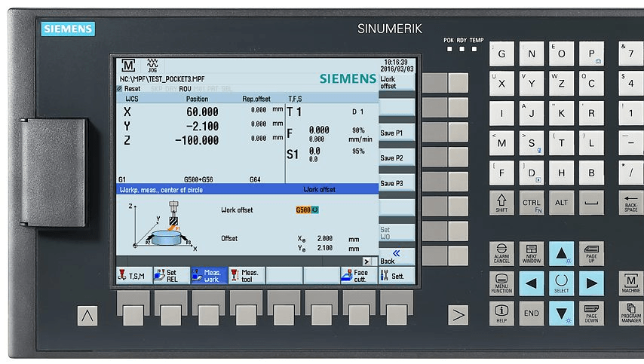Tap the F letter key

click(501, 173)
